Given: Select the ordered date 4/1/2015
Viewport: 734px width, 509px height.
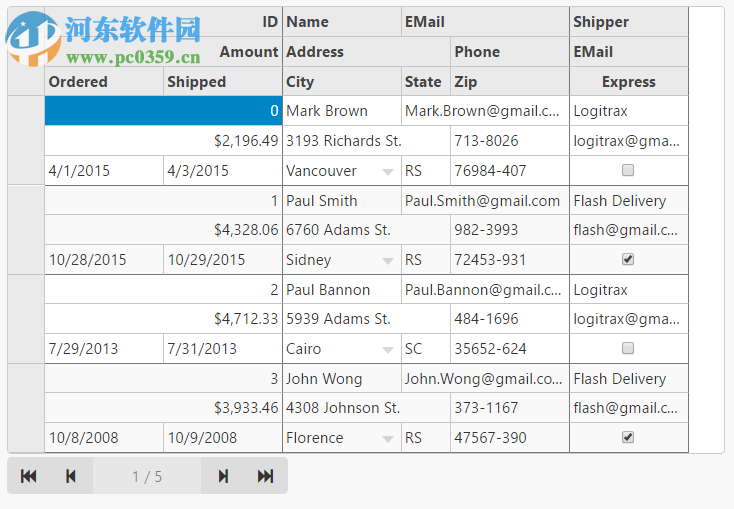Looking at the screenshot, I should coord(104,170).
